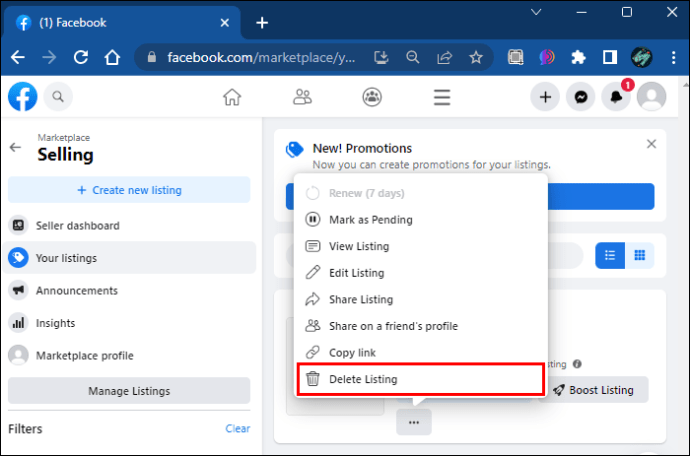
Task: Open the Groups icon in top navigation
Action: 372,97
